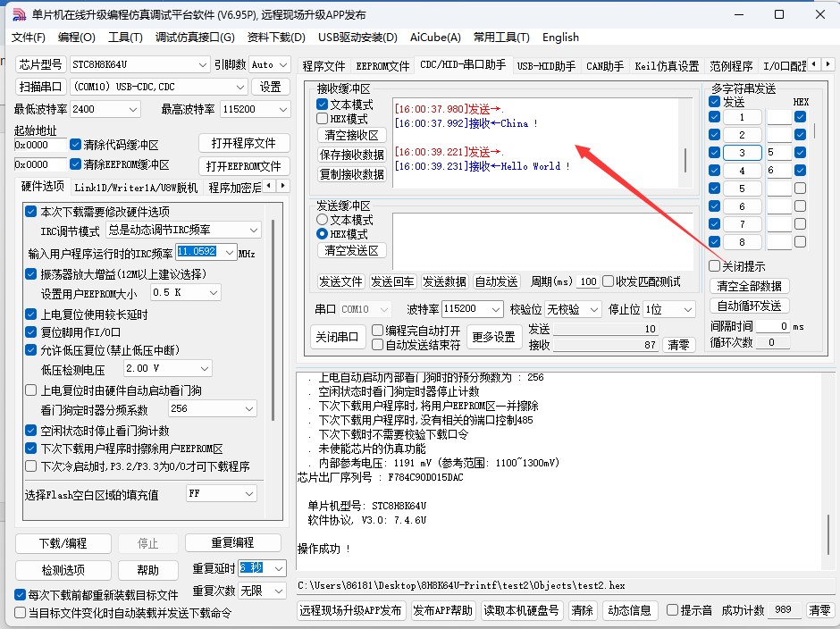Open the AiCube(A) menu
The image size is (840, 629).
tap(435, 37)
